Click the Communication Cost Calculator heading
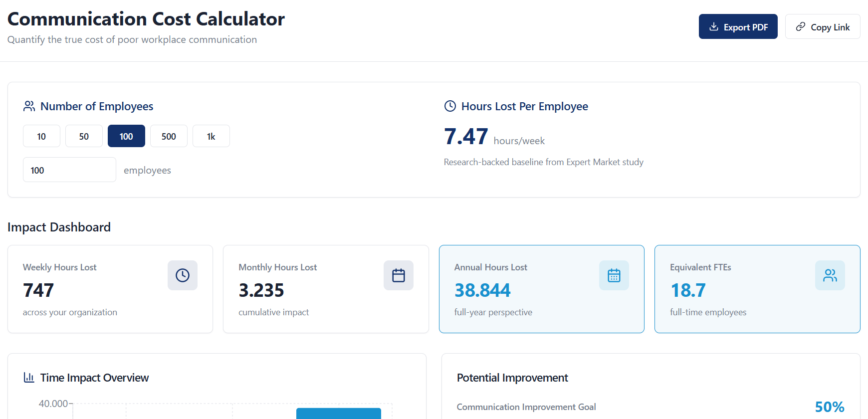Image resolution: width=868 pixels, height=419 pixels. 146,19
